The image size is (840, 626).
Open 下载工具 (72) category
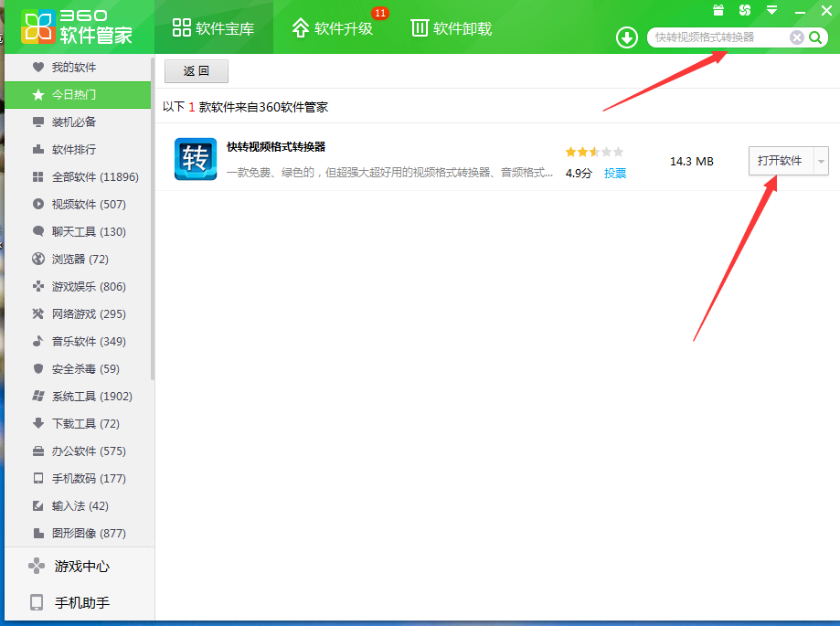78,424
